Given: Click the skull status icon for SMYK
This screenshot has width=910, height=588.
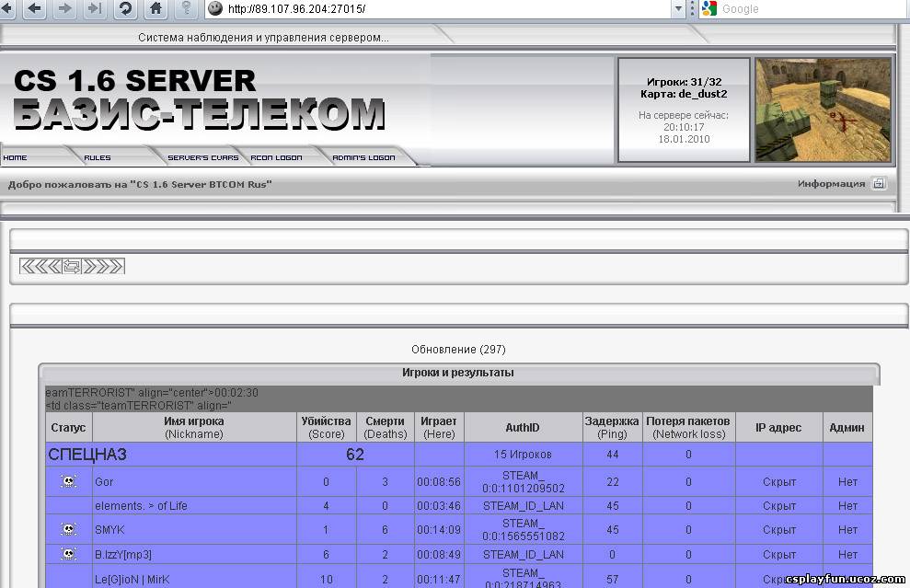Looking at the screenshot, I should coord(68,529).
